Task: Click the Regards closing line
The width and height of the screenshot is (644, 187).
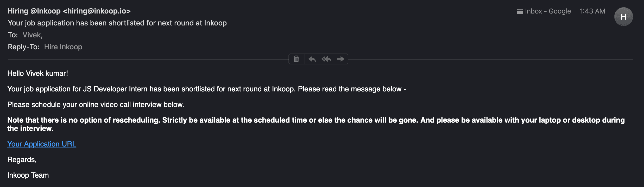Action: 22,159
